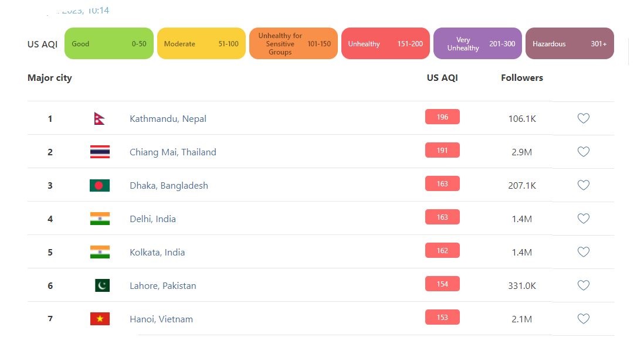Click the purple Very Unhealthy 201-300 swatch
The image size is (644, 344).
pyautogui.click(x=477, y=43)
